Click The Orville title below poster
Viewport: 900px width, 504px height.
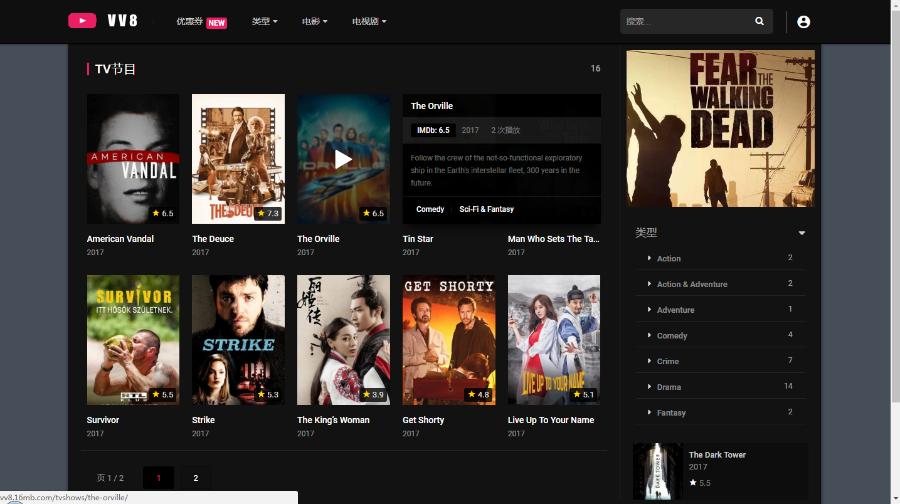318,239
